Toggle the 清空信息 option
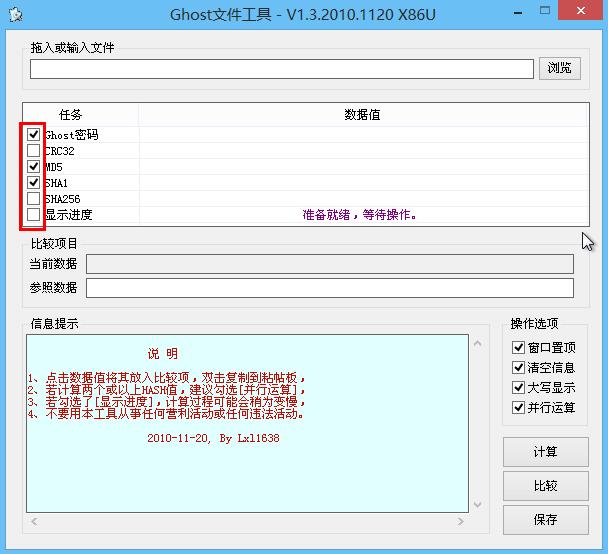Viewport: 608px width, 554px height. pos(518,367)
